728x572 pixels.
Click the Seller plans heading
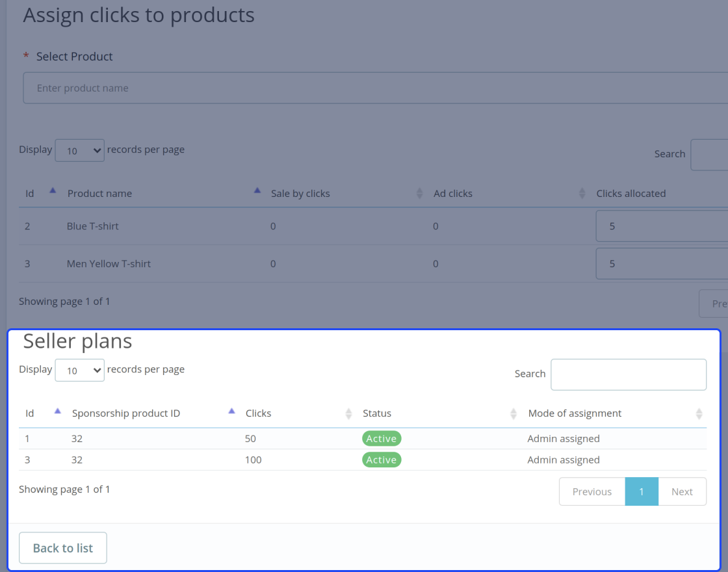[x=77, y=341]
